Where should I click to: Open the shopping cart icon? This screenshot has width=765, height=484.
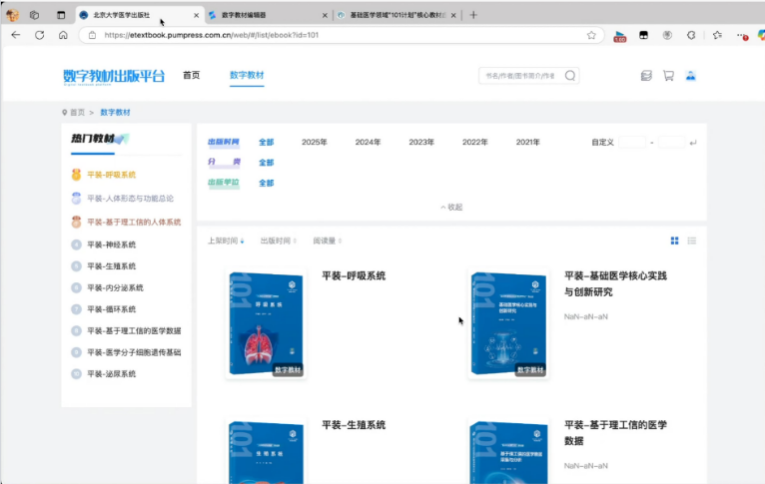(668, 76)
